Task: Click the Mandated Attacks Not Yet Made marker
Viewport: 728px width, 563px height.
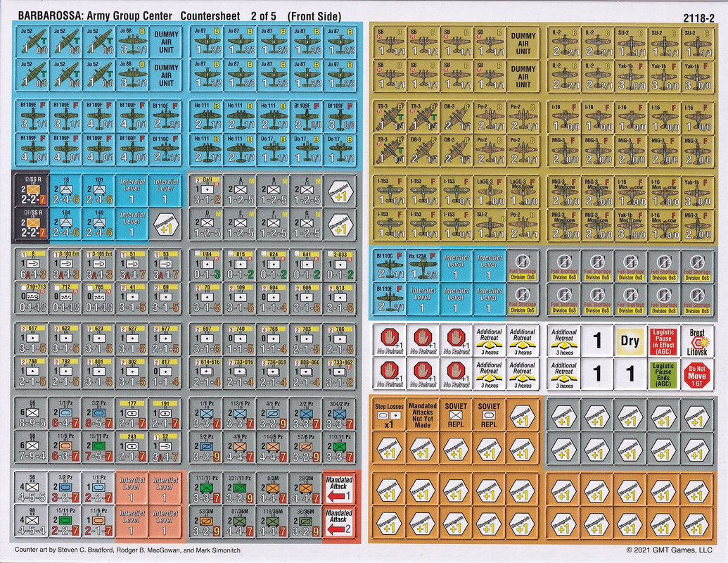Action: click(x=423, y=415)
